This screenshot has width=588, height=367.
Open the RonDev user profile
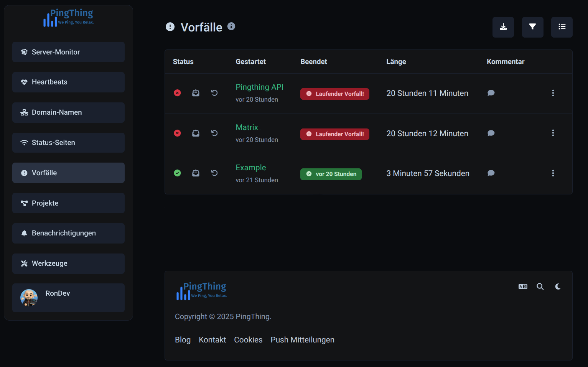pos(68,298)
